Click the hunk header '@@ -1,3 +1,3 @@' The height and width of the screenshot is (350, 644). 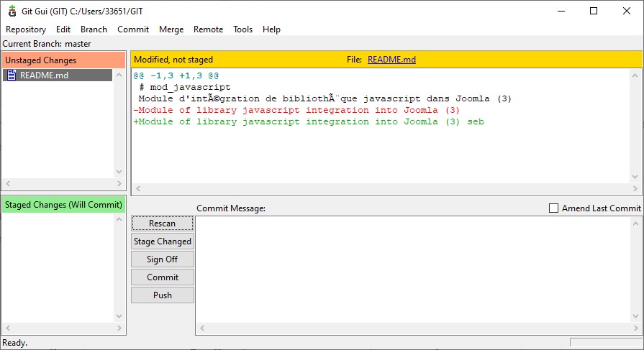point(176,75)
